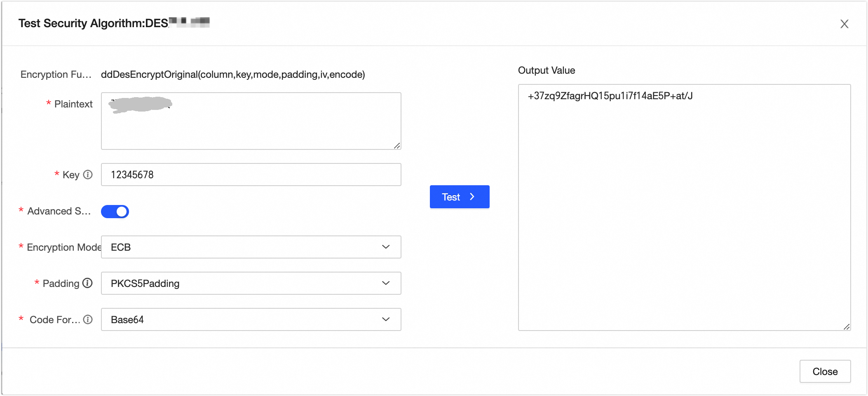Image resolution: width=868 pixels, height=396 pixels.
Task: Click the Key info icon
Action: tap(88, 175)
